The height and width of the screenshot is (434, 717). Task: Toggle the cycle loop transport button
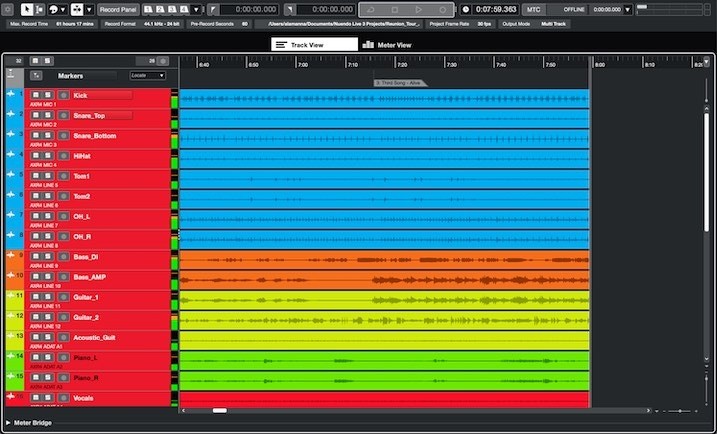click(371, 10)
